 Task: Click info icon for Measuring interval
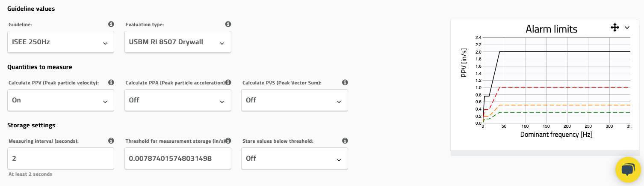pyautogui.click(x=111, y=141)
